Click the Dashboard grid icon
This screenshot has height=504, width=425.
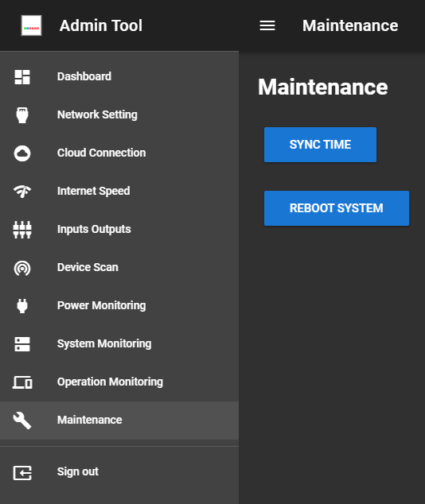pos(22,77)
